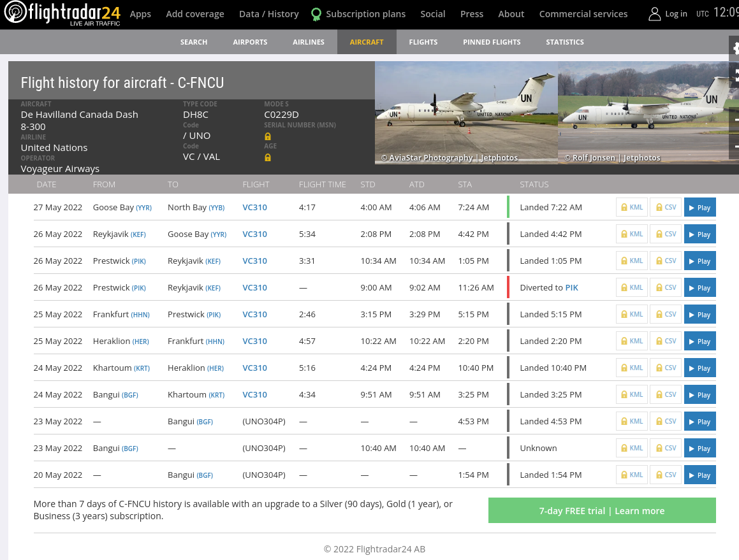Open the HER link in Heraklion to Frankfurt row

140,341
